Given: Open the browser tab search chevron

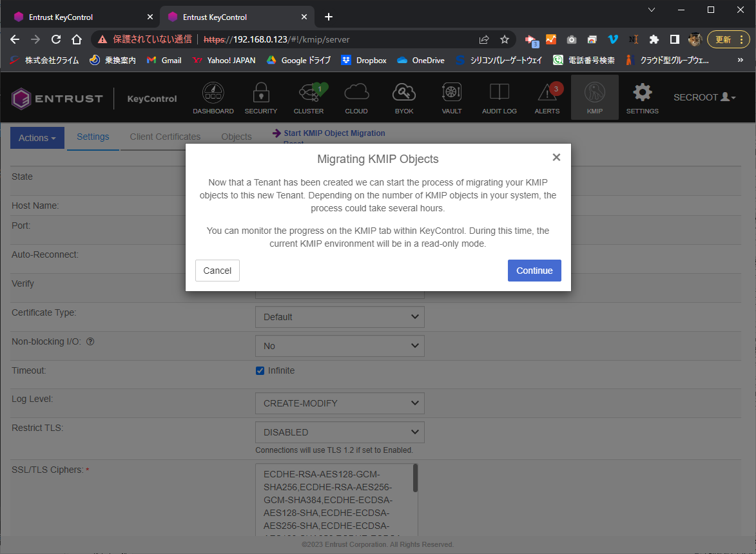Looking at the screenshot, I should point(652,10).
